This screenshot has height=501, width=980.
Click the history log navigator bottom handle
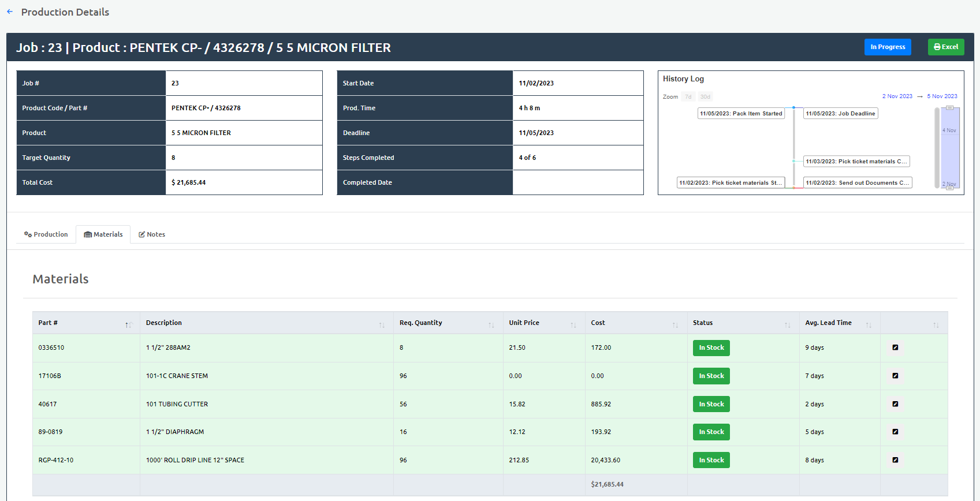point(949,188)
